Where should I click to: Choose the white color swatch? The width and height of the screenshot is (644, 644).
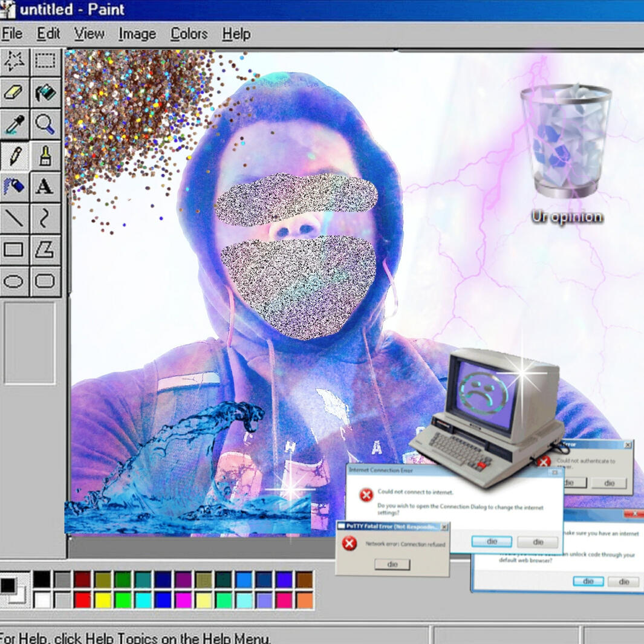pyautogui.click(x=42, y=600)
